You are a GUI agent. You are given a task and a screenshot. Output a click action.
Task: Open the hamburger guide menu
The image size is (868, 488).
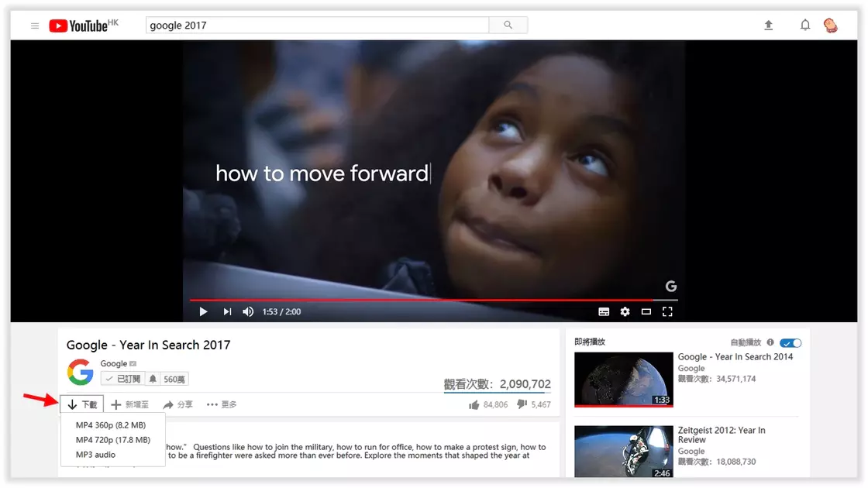35,26
